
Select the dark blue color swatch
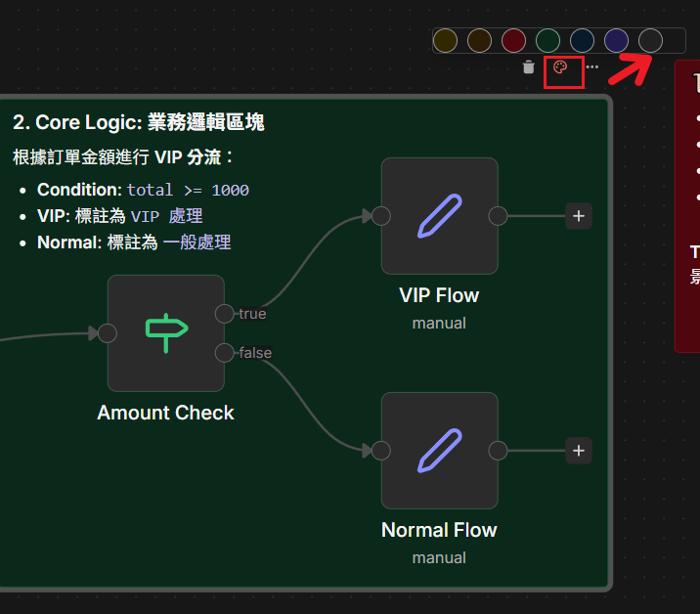582,40
